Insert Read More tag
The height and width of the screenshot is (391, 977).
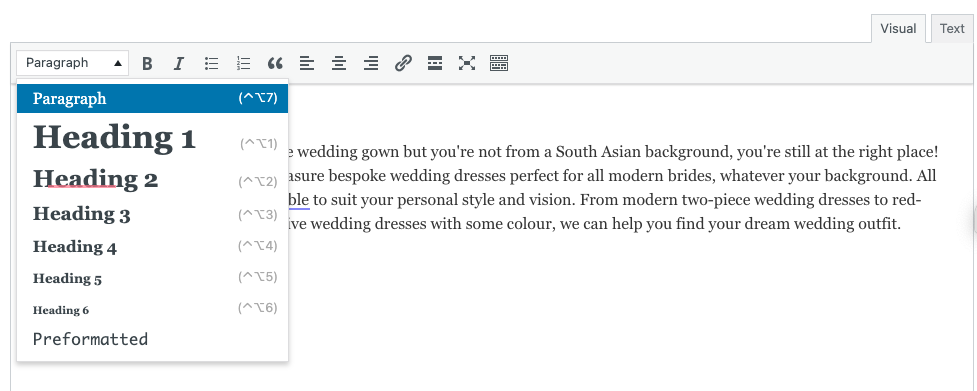pos(435,63)
